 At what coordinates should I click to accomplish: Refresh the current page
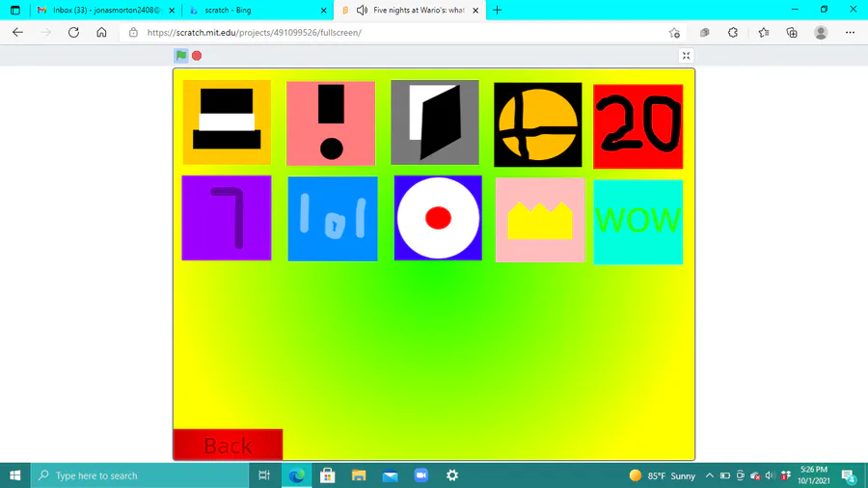tap(73, 33)
